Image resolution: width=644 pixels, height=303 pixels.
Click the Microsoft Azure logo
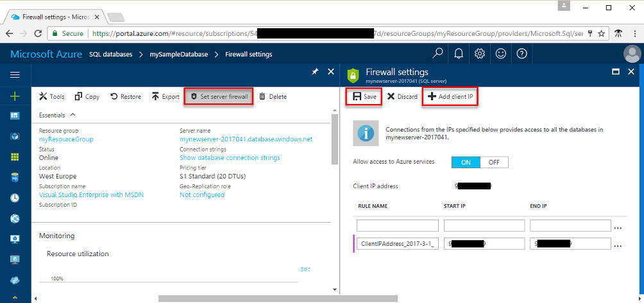[x=46, y=55]
